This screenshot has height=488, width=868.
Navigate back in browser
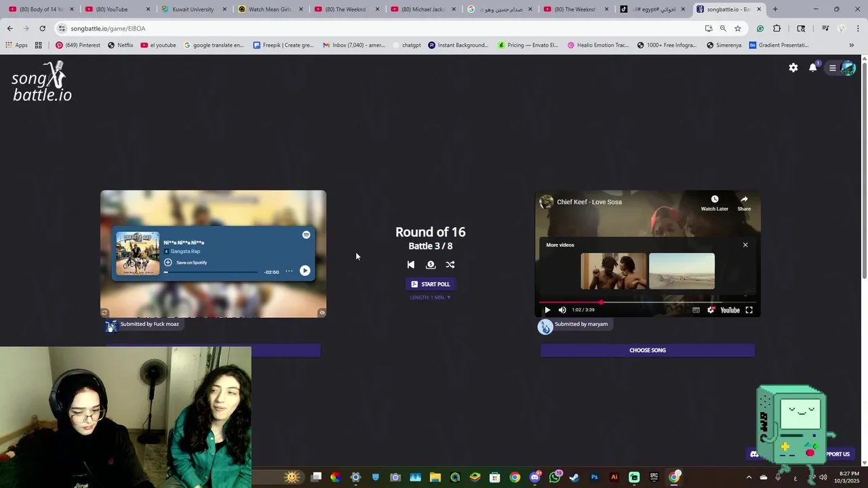tap(9, 28)
